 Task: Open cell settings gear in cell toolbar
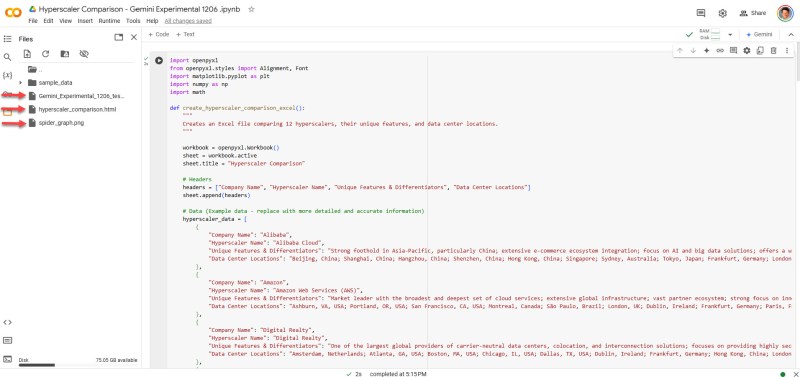pos(747,51)
